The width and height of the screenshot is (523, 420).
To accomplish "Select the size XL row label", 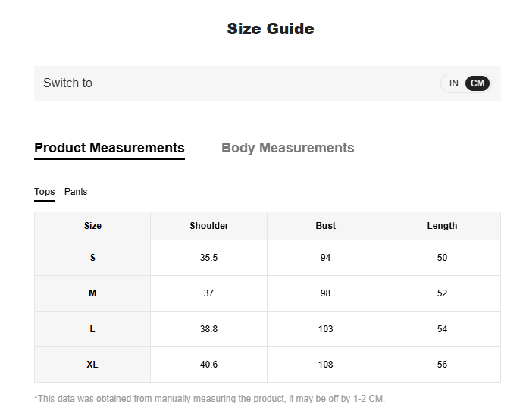I will click(92, 365).
